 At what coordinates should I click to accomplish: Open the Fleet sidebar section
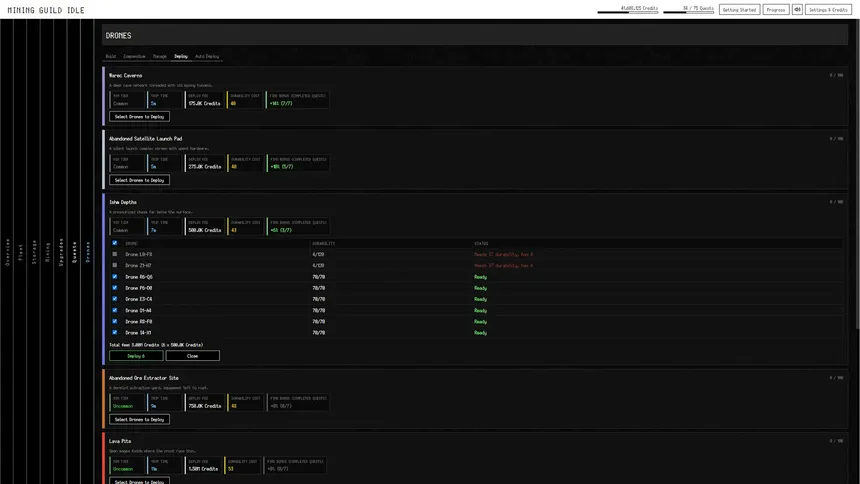21,252
